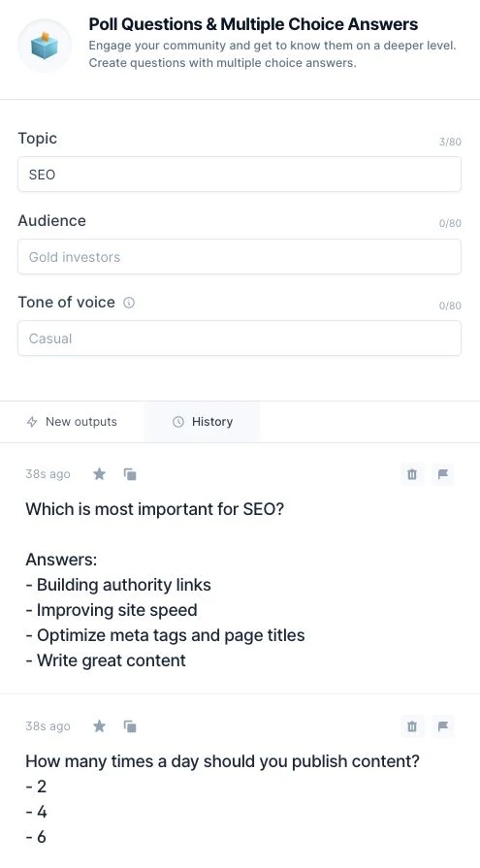Click the 'Write great content' answer line
This screenshot has width=480, height=868.
(x=106, y=660)
